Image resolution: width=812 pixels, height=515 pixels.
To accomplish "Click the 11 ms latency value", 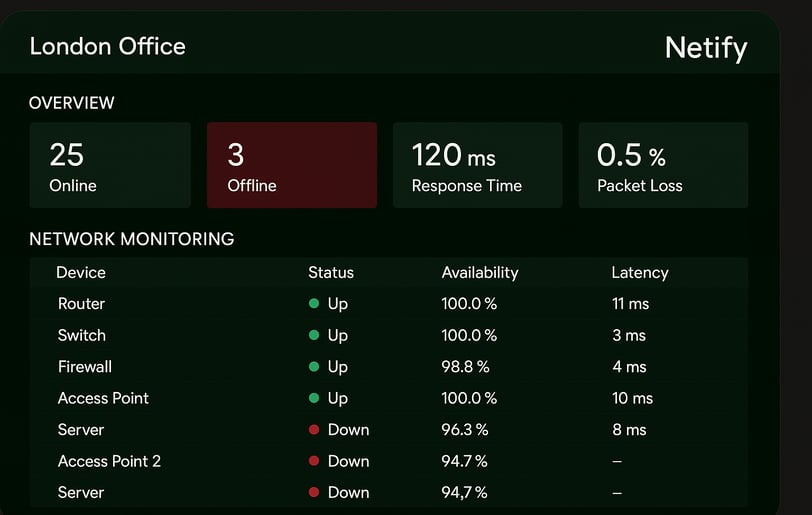I will click(x=630, y=304).
